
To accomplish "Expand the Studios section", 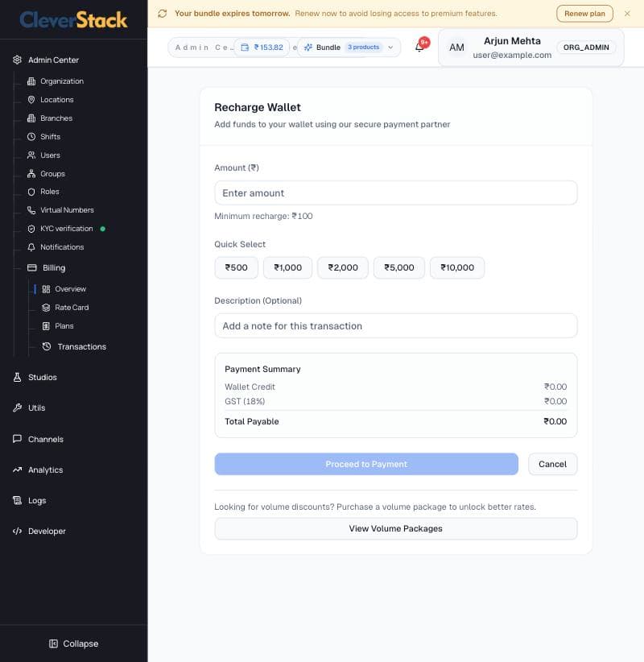I will [42, 378].
